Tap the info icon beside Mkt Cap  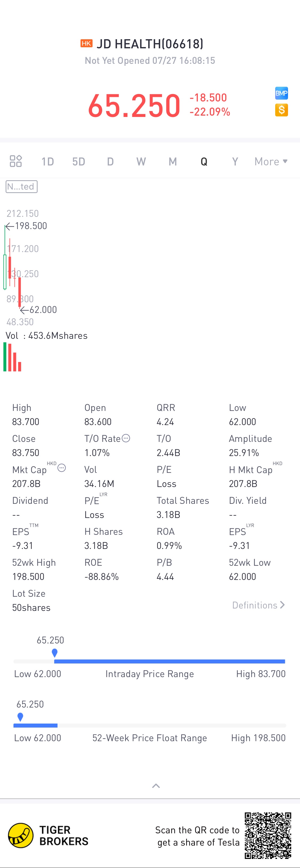click(62, 468)
